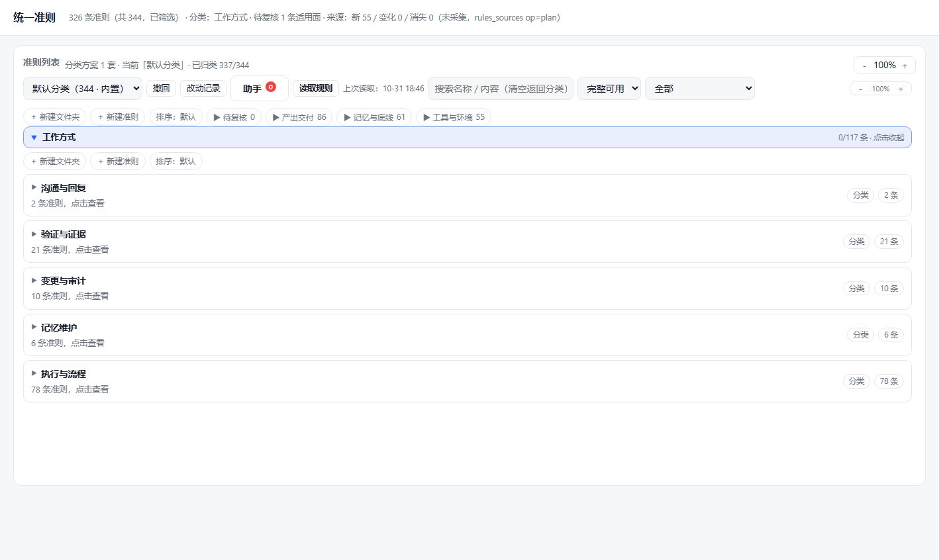Decrease zoom in the 准则列表 header stepper
939x560 pixels.
(x=864, y=66)
